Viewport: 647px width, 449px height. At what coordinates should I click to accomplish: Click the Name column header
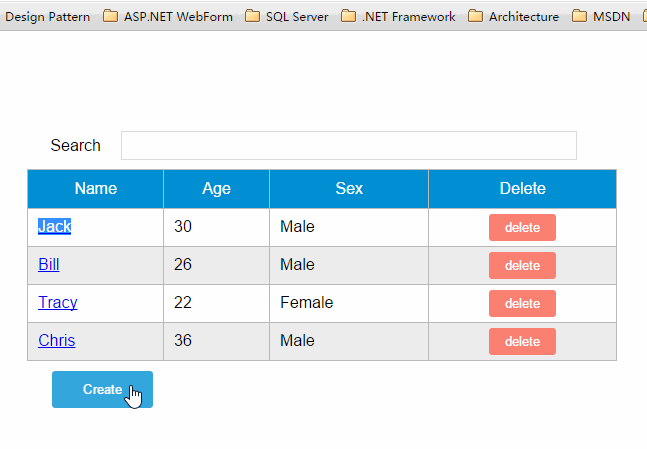point(96,189)
